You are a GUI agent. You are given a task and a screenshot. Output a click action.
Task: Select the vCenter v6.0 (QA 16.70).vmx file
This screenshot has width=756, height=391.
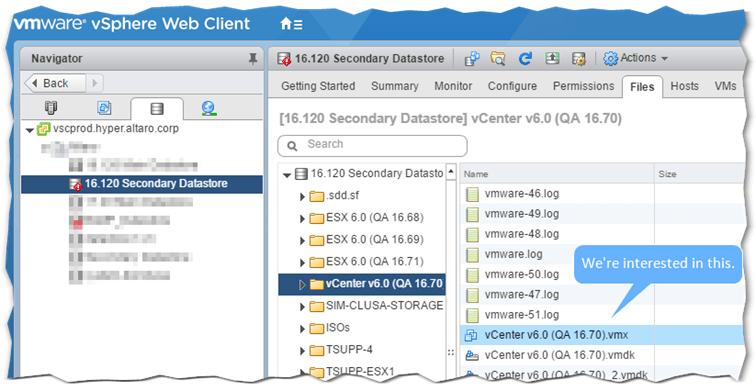[x=556, y=335]
